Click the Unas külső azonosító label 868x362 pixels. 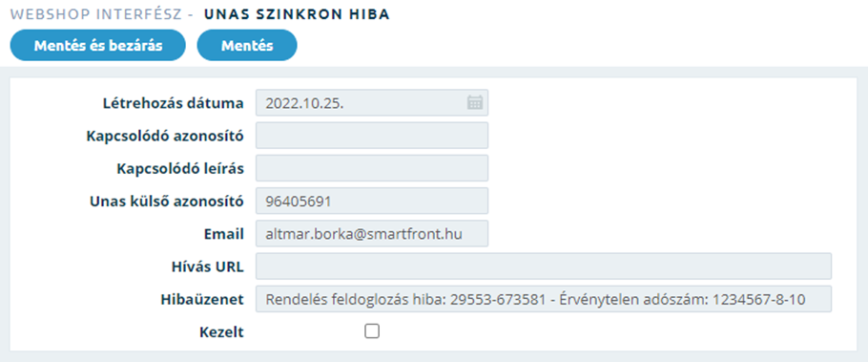pyautogui.click(x=167, y=202)
